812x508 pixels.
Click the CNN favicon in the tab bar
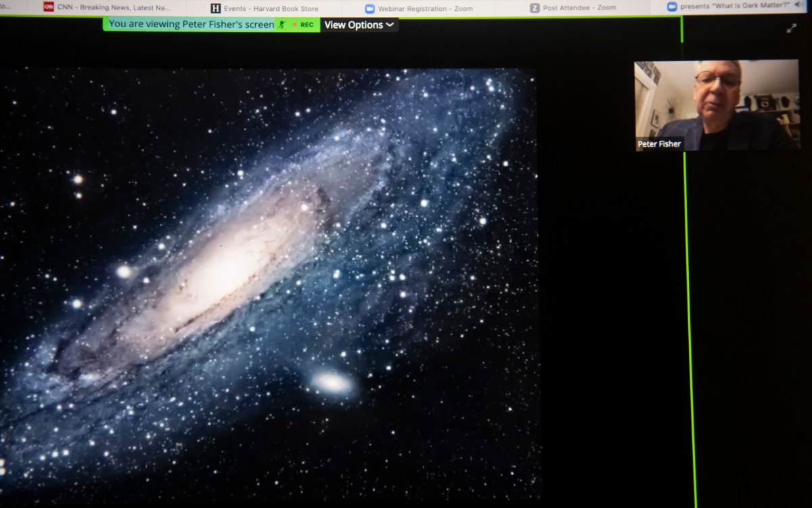pyautogui.click(x=48, y=7)
